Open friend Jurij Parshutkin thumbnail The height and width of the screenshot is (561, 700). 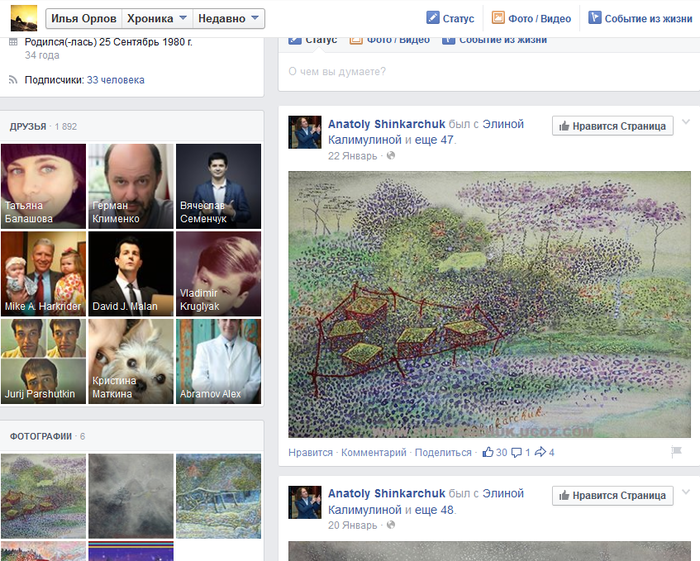43,361
